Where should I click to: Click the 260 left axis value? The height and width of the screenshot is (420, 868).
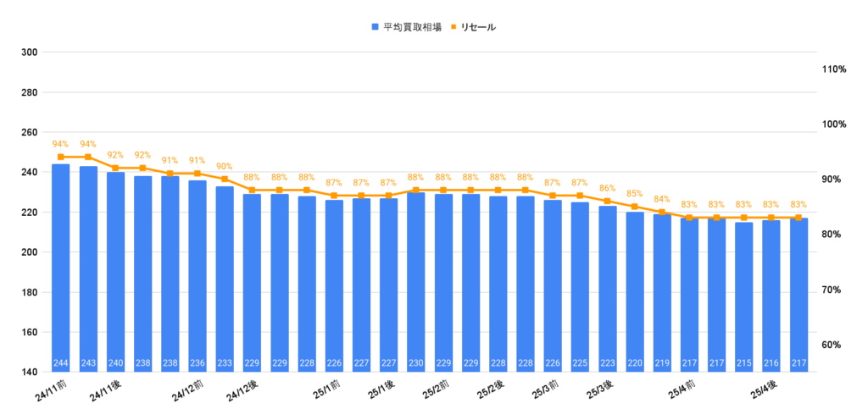tap(29, 133)
